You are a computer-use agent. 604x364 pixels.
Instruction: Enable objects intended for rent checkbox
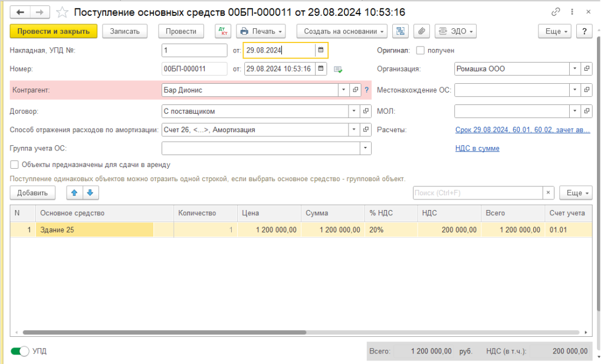tap(15, 165)
